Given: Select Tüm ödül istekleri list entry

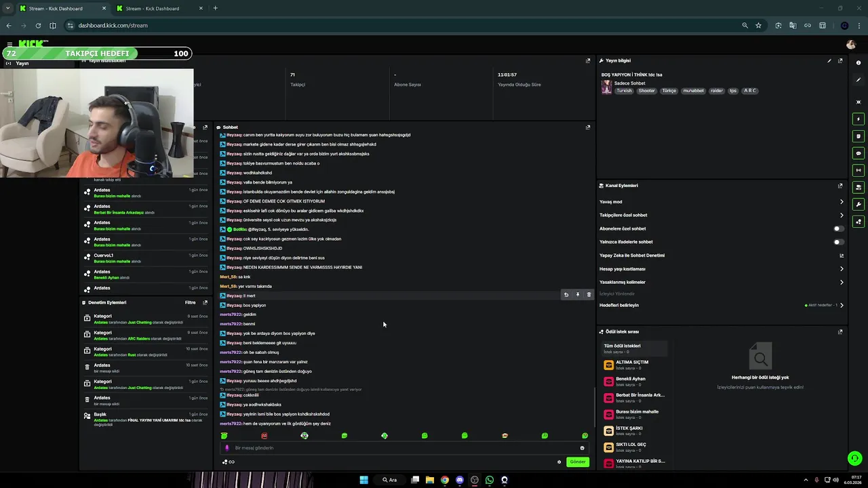Looking at the screenshot, I should click(x=635, y=348).
